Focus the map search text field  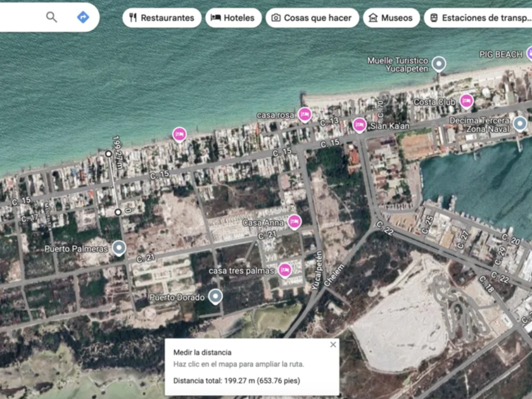[19, 17]
